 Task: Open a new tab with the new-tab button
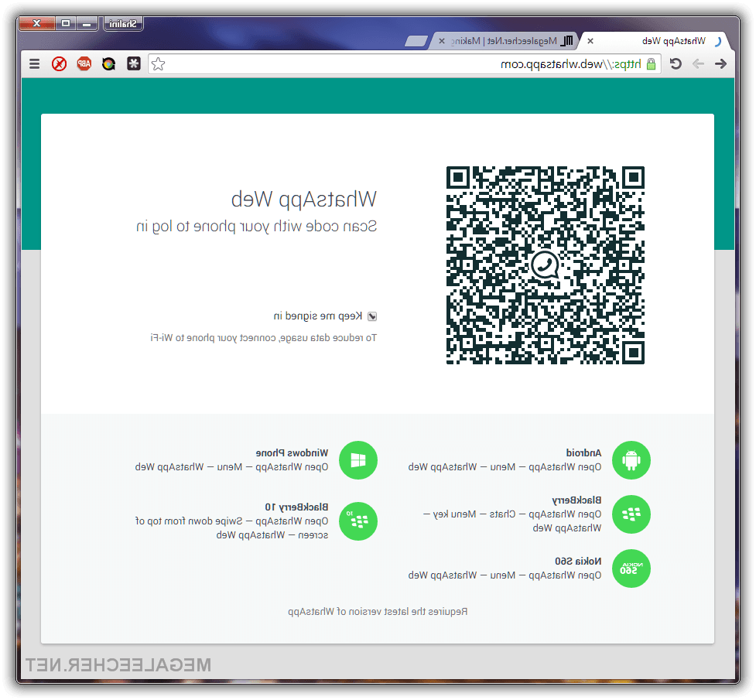pos(416,41)
